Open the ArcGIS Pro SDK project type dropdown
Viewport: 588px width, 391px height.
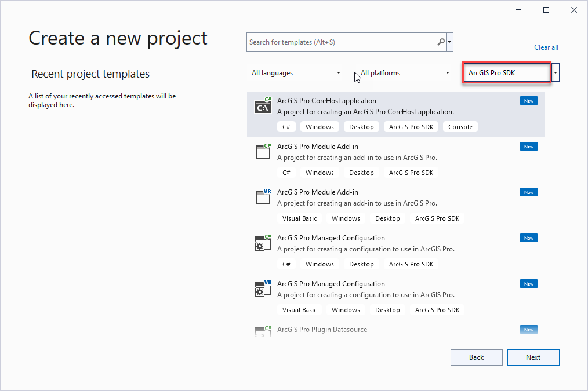[x=506, y=72]
